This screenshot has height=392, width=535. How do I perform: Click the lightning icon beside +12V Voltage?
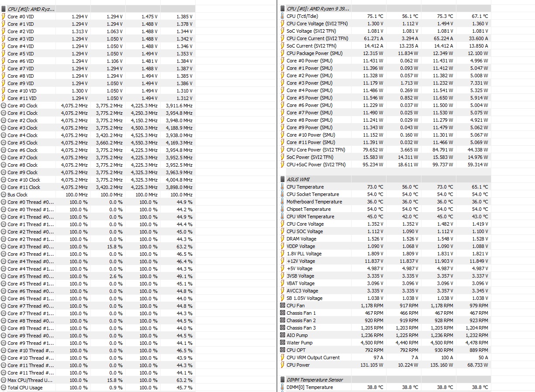(x=282, y=261)
